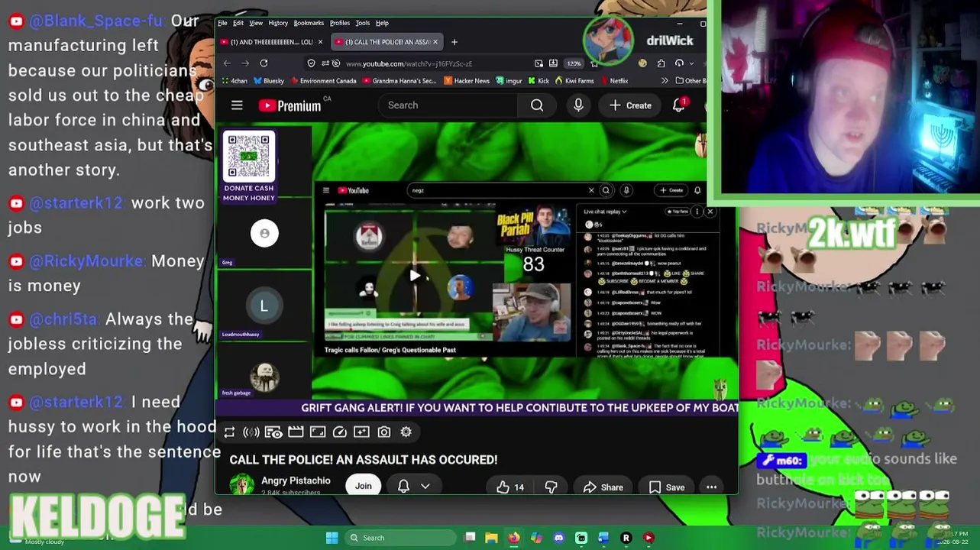Like the video with thumbs up

click(510, 487)
